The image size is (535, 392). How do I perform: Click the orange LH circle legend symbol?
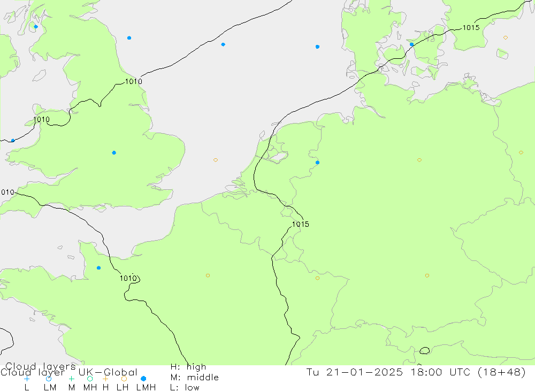coord(124,379)
